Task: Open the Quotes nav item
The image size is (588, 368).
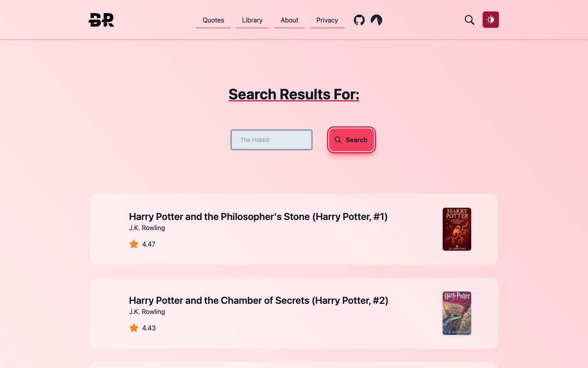Action: 213,20
